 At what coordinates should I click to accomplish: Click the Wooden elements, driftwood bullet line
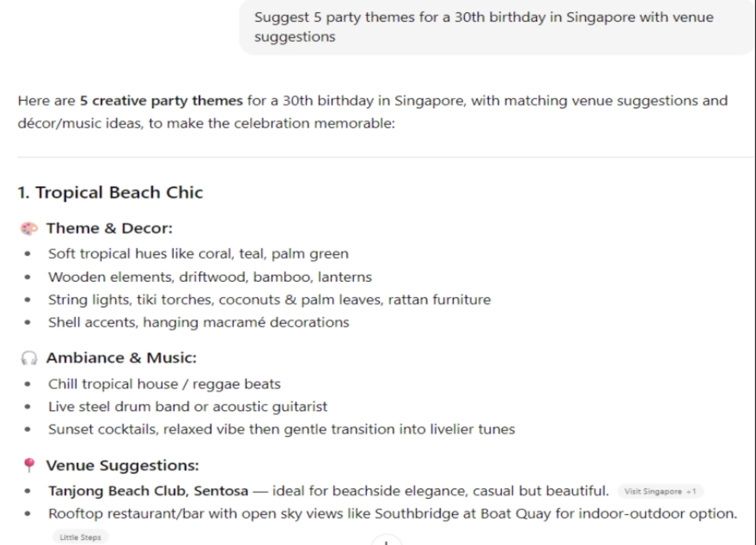210,277
